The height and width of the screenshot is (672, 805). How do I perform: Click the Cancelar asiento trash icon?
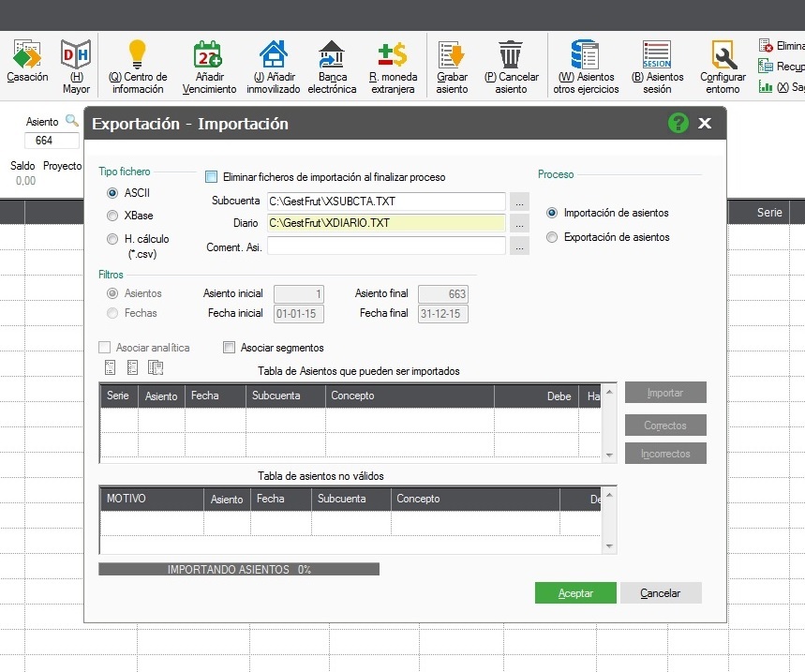[511, 54]
